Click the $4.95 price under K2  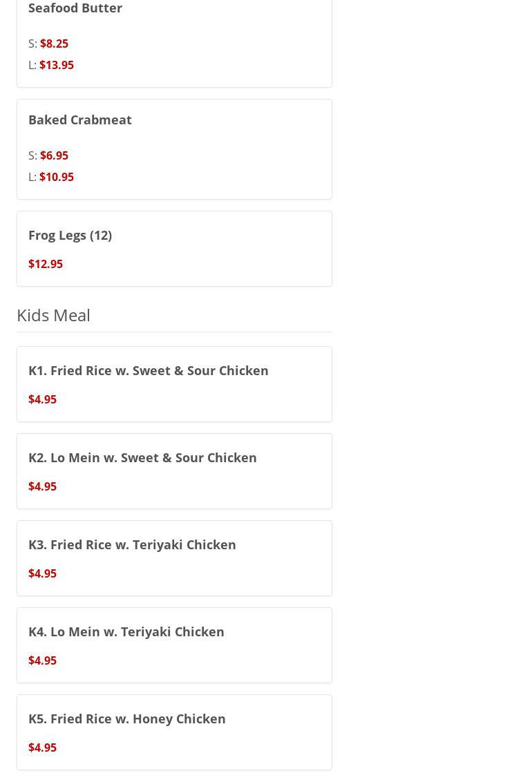click(x=42, y=486)
